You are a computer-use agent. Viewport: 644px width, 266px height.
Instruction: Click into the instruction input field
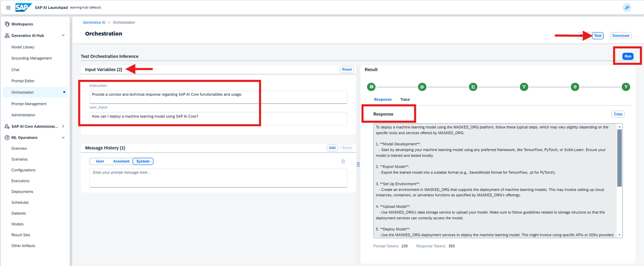click(218, 97)
